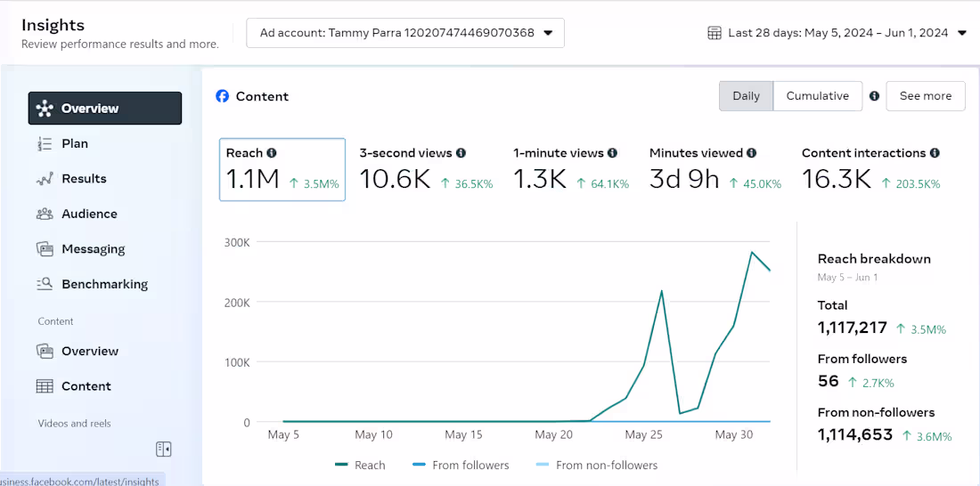This screenshot has width=980, height=486.
Task: Click the info icon beside Cumulative
Action: tap(874, 96)
